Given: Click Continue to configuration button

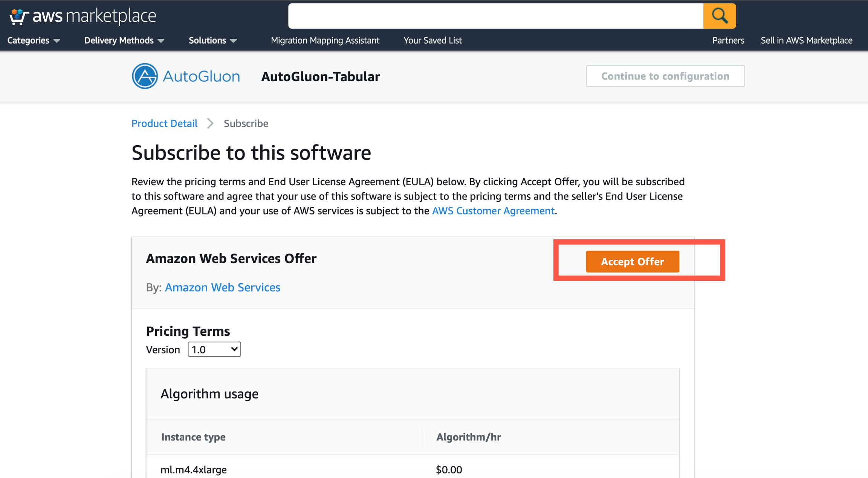Looking at the screenshot, I should 665,76.
